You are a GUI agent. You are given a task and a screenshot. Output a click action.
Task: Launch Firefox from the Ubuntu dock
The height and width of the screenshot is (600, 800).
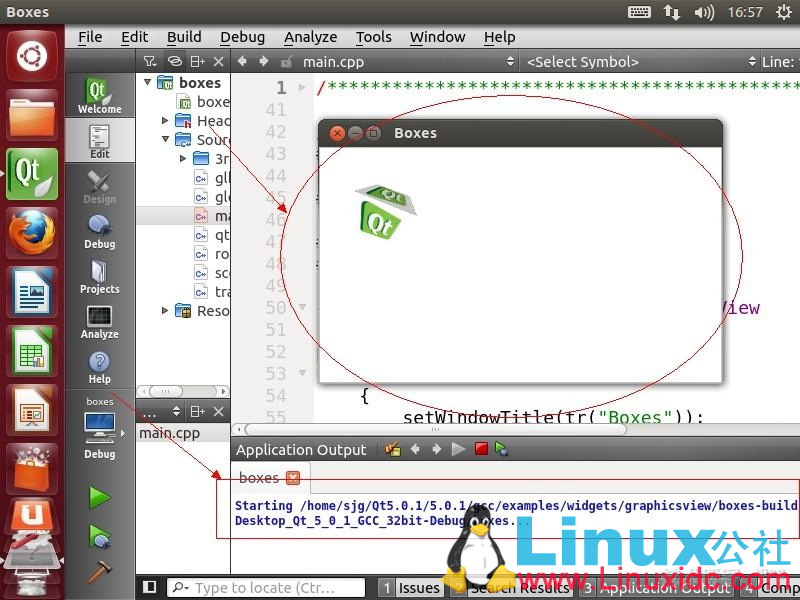(31, 235)
